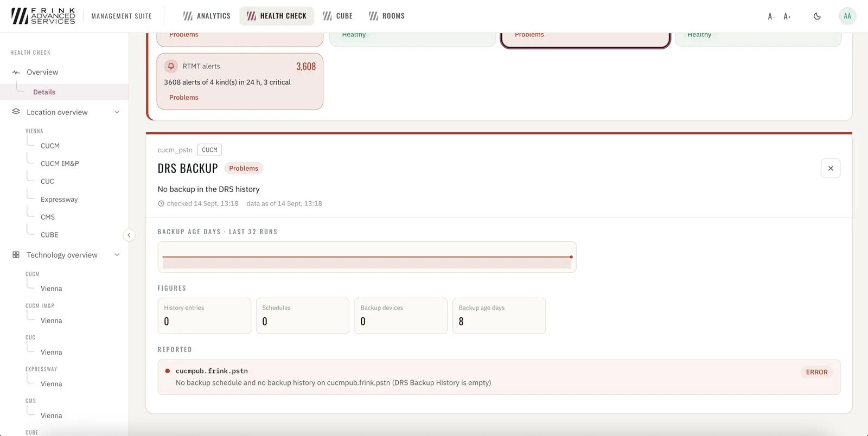
Task: Open CUBE under Vienna location
Action: point(49,235)
